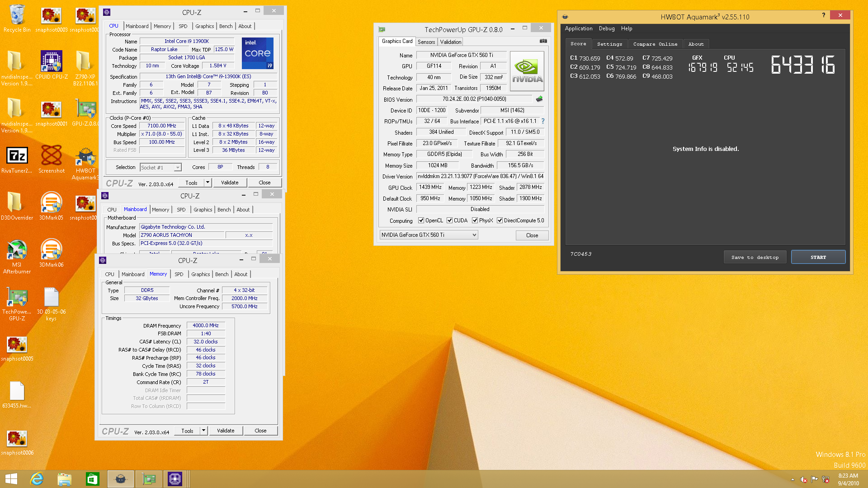Open the Recycle Bin desktop icon
This screenshot has height=488, width=868.
coord(17,18)
